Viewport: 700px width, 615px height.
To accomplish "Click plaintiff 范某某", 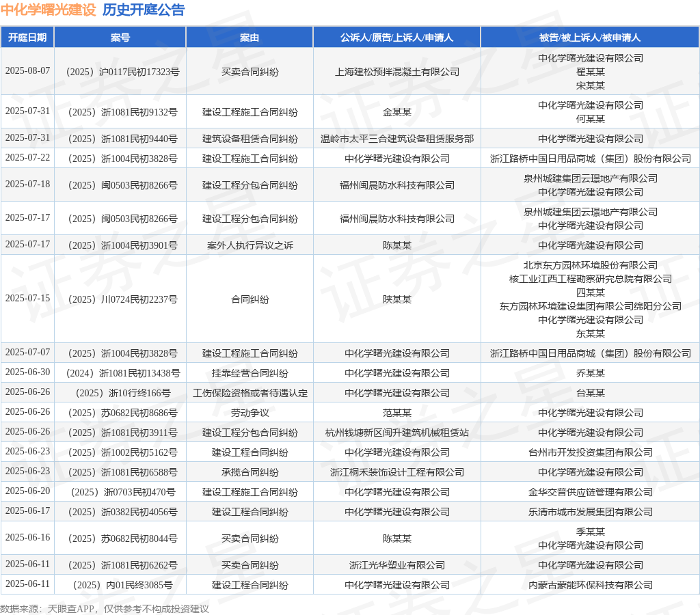I will (397, 413).
